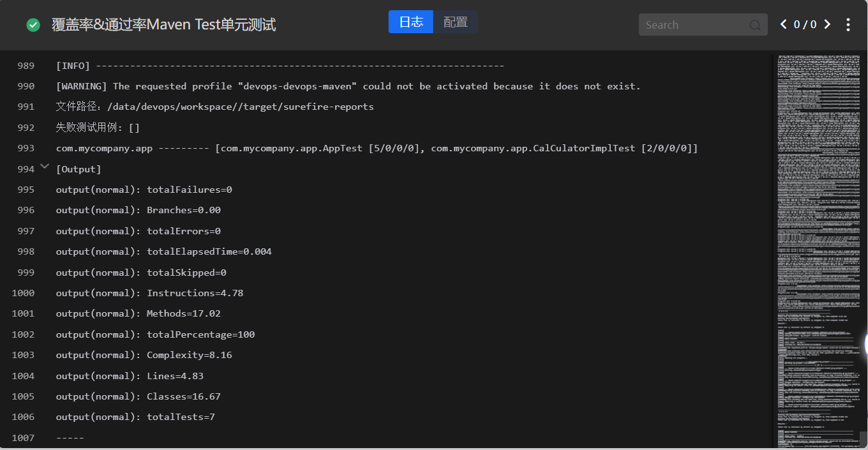Click the totalPercentage=100 output line
The width and height of the screenshot is (868, 450).
[155, 334]
